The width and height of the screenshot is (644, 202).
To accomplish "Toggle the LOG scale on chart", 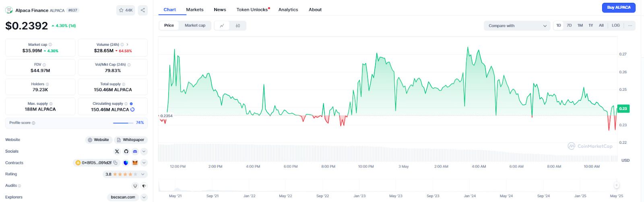I will point(616,25).
